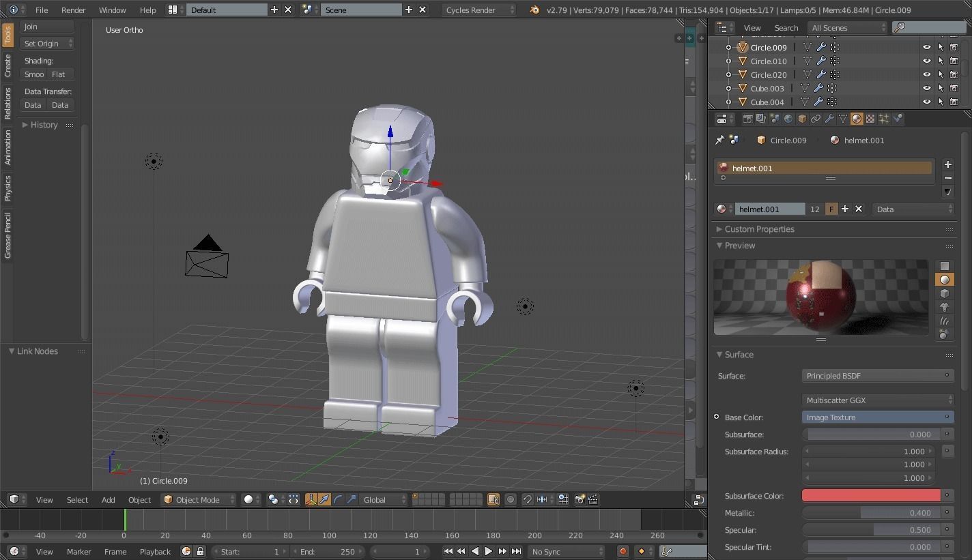972x560 pixels.
Task: Enable auto keyframe record button
Action: tap(623, 551)
